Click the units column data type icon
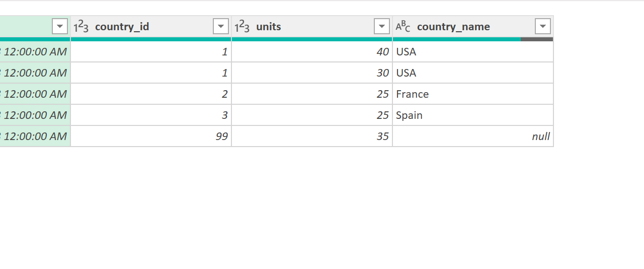644x269 pixels. 242,27
